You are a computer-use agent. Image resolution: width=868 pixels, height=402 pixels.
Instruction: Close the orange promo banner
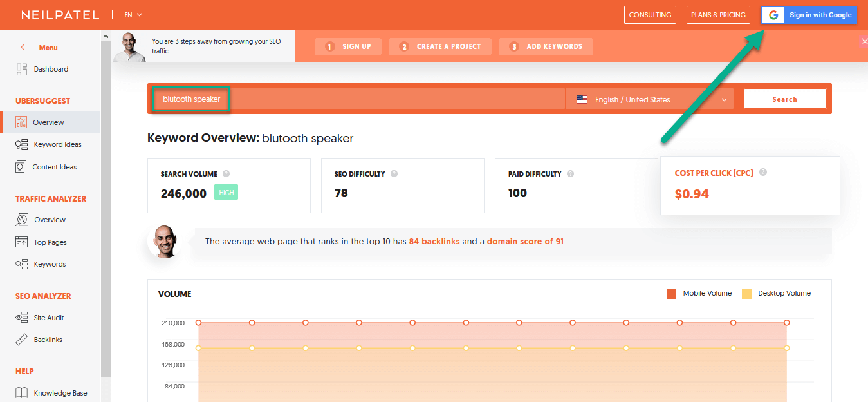coord(863,41)
